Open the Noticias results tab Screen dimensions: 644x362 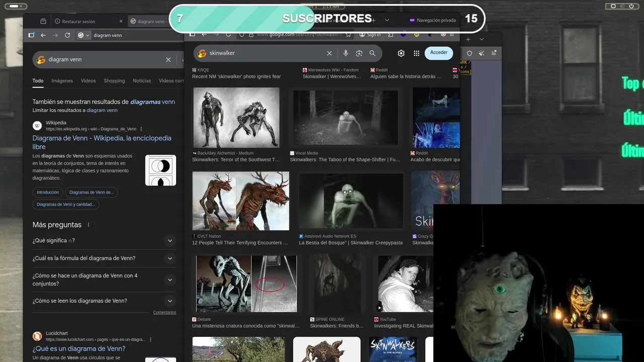coord(142,80)
